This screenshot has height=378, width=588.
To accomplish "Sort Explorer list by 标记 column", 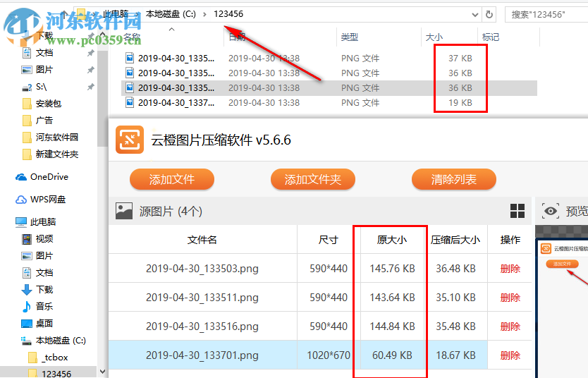I will click(491, 37).
